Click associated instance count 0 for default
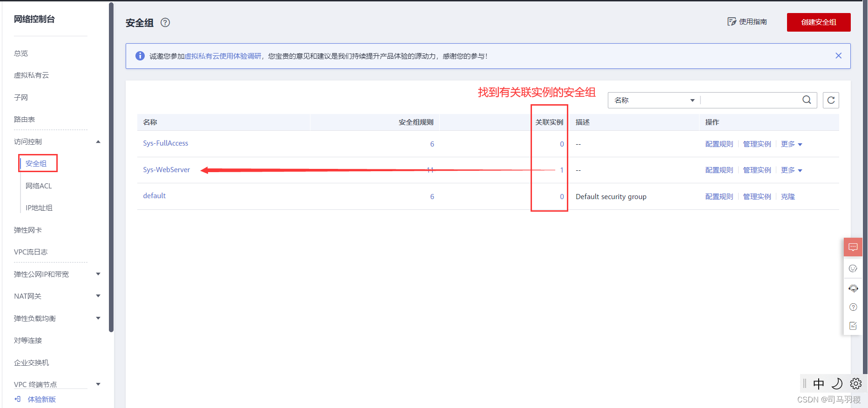 [562, 197]
